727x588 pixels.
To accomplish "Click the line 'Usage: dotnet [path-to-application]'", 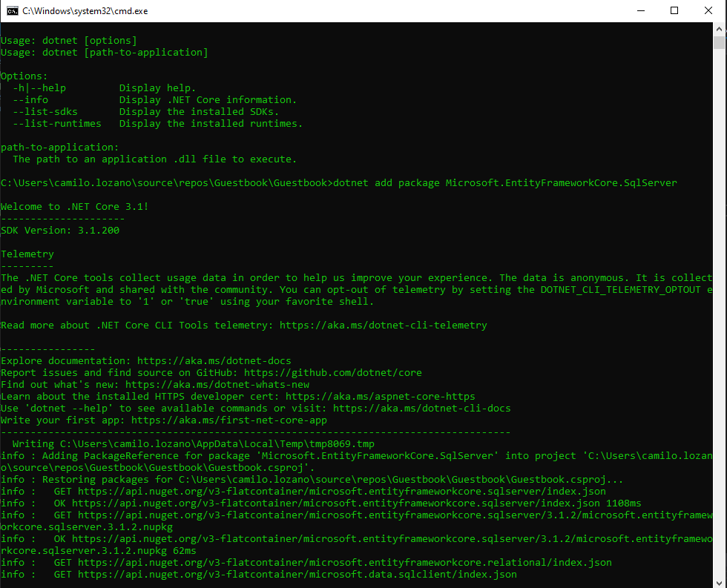I will click(x=105, y=53).
